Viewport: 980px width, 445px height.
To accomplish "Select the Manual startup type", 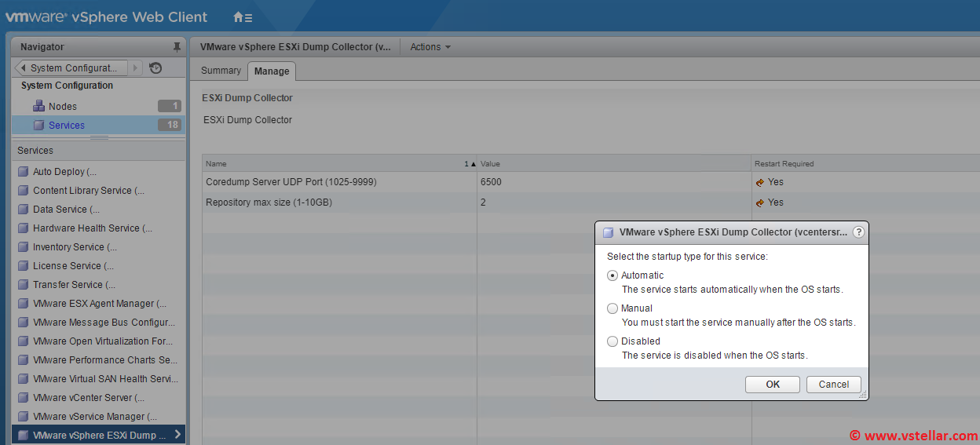I will point(612,308).
